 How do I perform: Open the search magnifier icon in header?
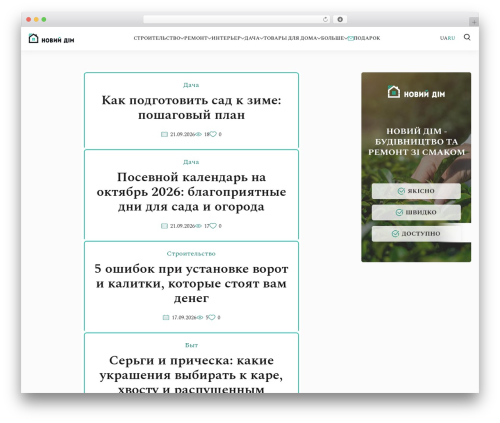(x=467, y=37)
